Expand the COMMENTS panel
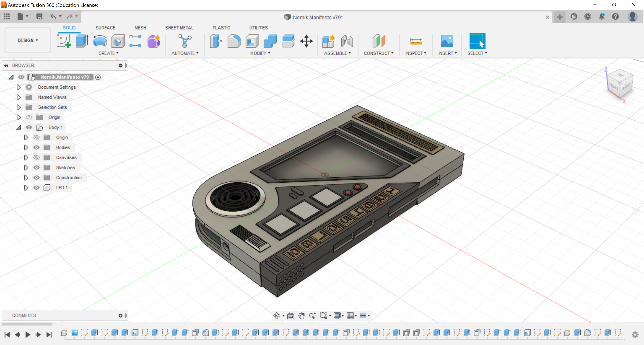This screenshot has width=644, height=345. click(x=121, y=316)
